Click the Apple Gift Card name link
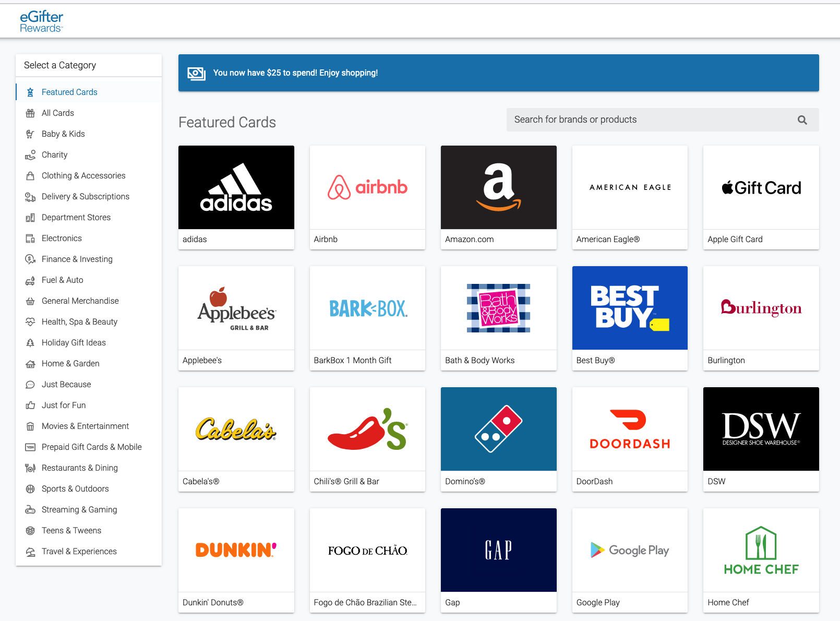The image size is (840, 621). pyautogui.click(x=735, y=240)
